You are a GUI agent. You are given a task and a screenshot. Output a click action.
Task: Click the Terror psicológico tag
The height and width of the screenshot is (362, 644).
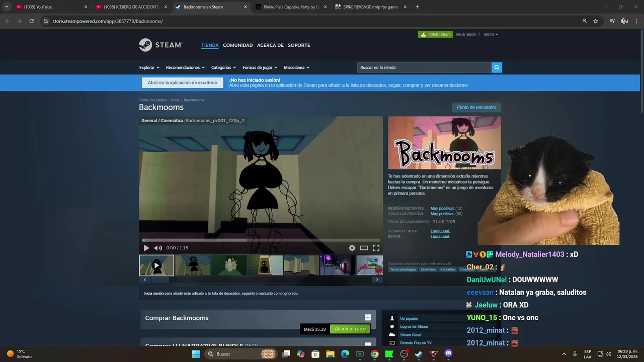click(x=404, y=269)
